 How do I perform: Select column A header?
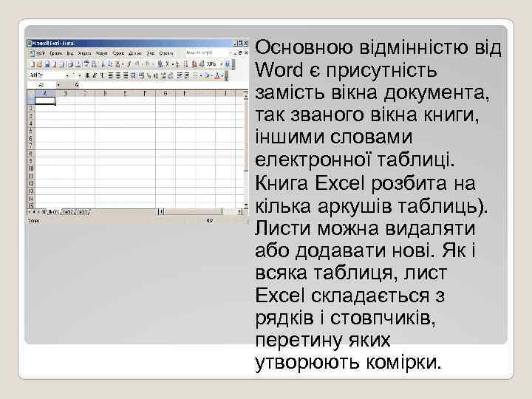click(x=45, y=93)
